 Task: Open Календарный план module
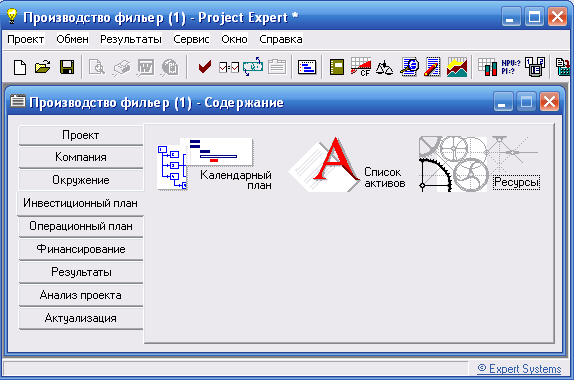click(x=215, y=164)
